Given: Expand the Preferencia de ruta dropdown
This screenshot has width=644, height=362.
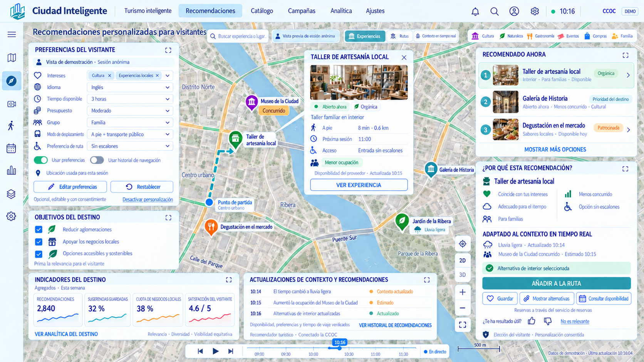Looking at the screenshot, I should click(130, 146).
